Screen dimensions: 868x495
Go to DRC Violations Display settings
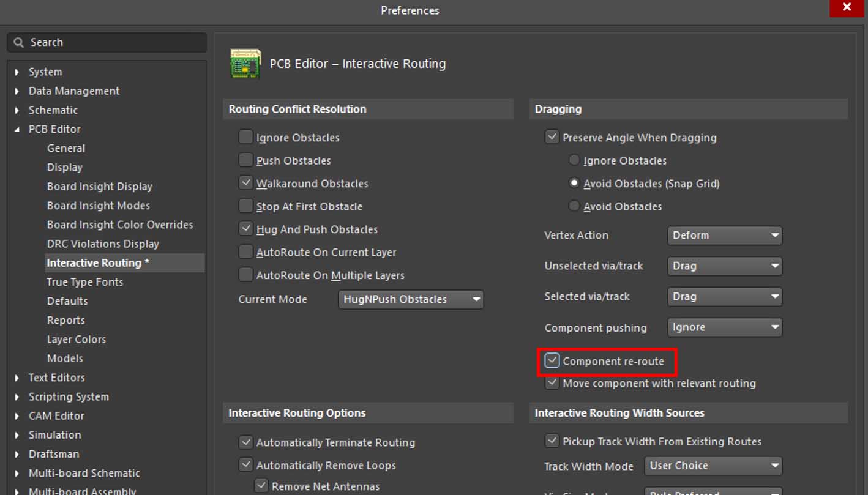103,244
